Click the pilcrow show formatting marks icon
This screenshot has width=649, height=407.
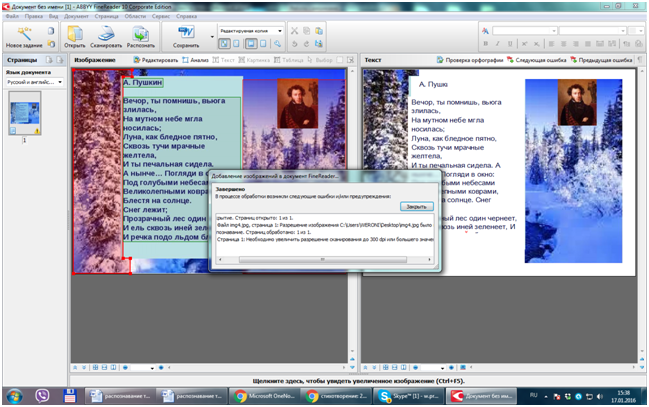pyautogui.click(x=640, y=60)
